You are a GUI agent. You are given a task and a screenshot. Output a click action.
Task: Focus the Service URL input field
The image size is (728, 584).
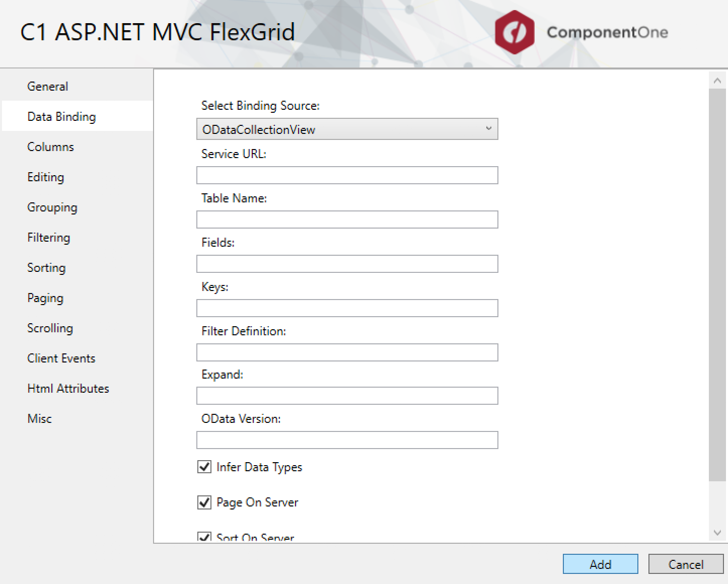pyautogui.click(x=347, y=175)
